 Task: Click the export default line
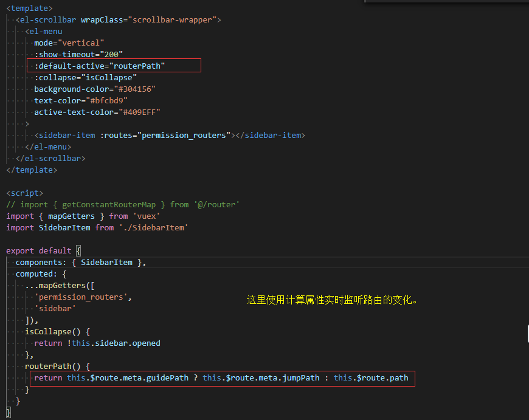point(44,250)
